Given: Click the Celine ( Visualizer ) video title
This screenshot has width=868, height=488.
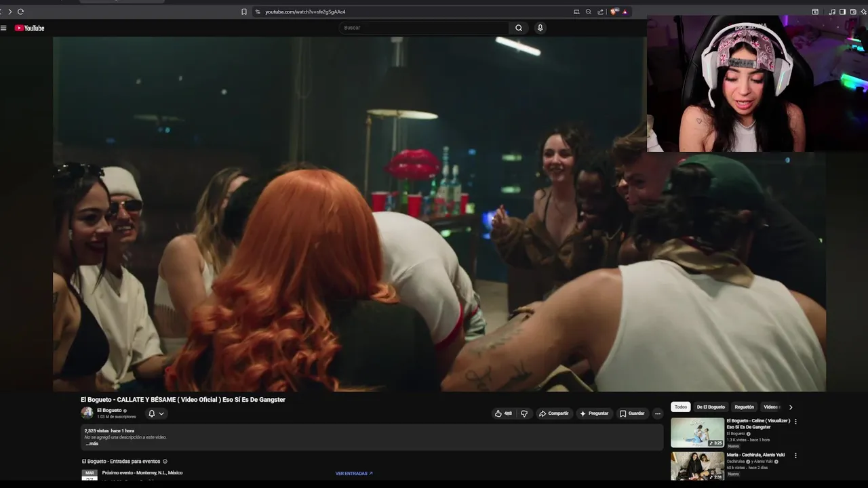Looking at the screenshot, I should (x=758, y=424).
